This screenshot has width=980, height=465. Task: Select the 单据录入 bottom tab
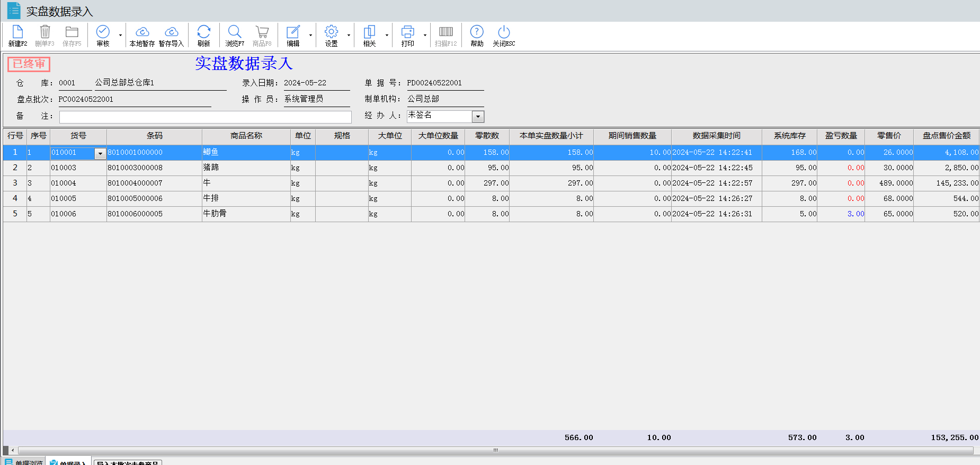[x=69, y=462]
